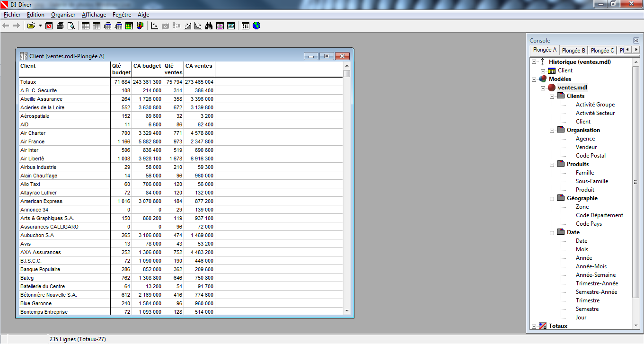Select the Sous-Famille dimension
This screenshot has width=644, height=344.
tap(592, 181)
